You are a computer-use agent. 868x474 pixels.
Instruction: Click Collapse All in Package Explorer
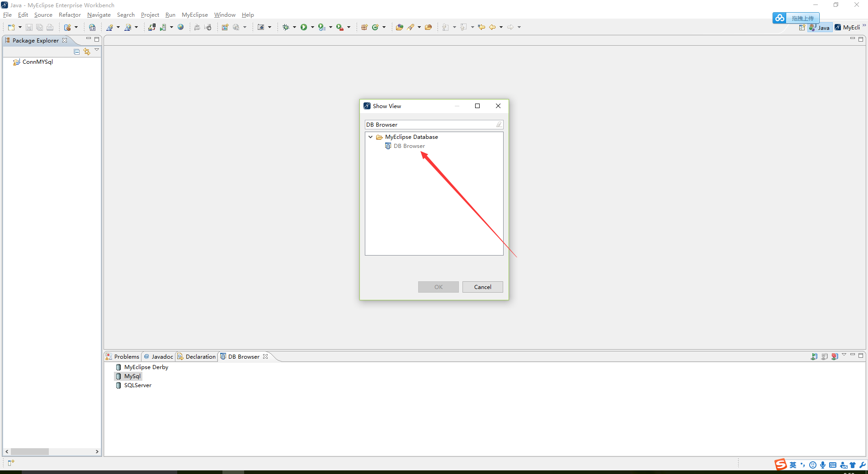coord(77,52)
